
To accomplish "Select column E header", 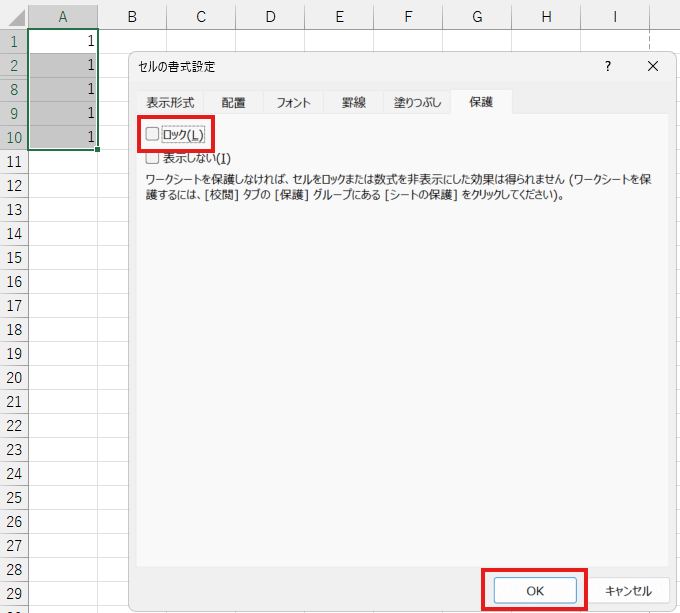I will pos(339,16).
